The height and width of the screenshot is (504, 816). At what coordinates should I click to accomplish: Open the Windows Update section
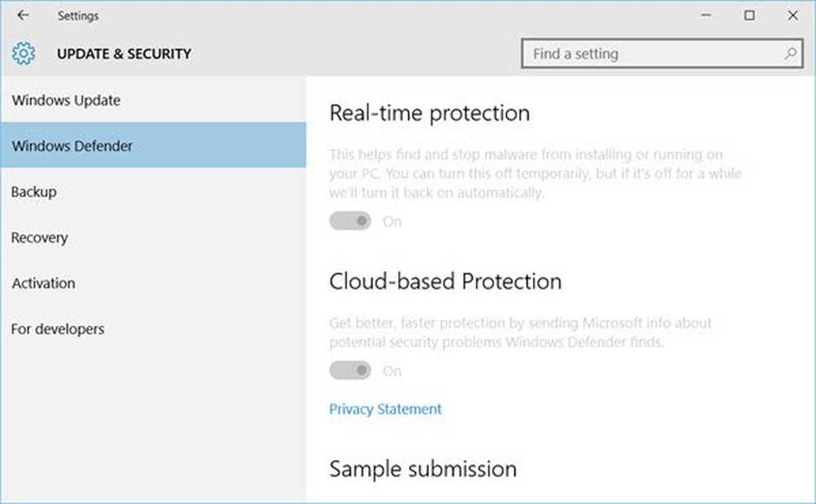pyautogui.click(x=66, y=100)
